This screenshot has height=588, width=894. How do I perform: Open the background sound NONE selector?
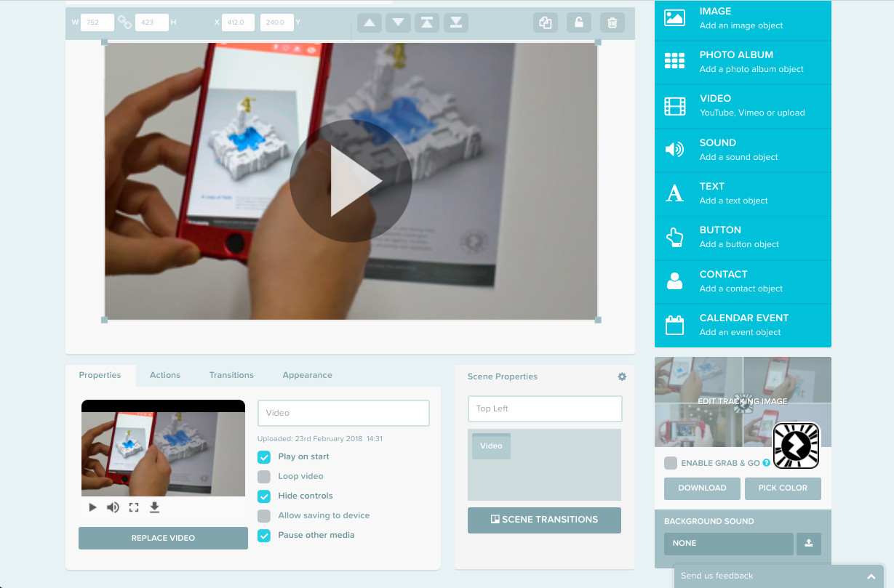click(x=728, y=544)
